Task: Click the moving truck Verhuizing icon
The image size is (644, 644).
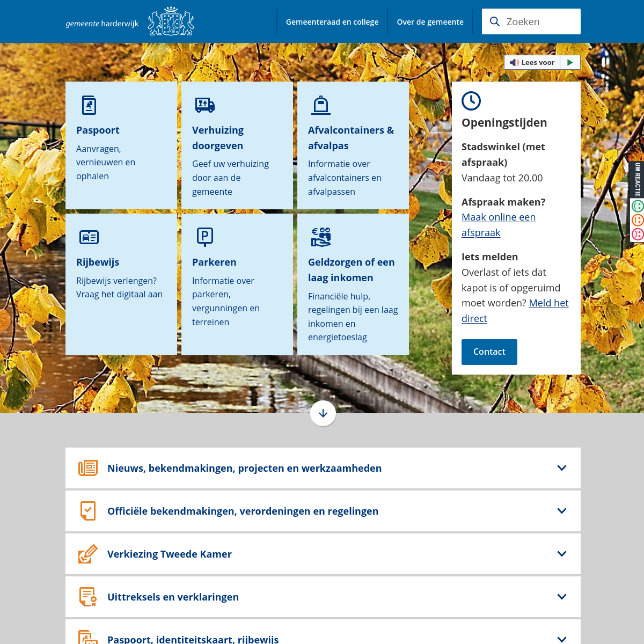Action: (x=205, y=105)
